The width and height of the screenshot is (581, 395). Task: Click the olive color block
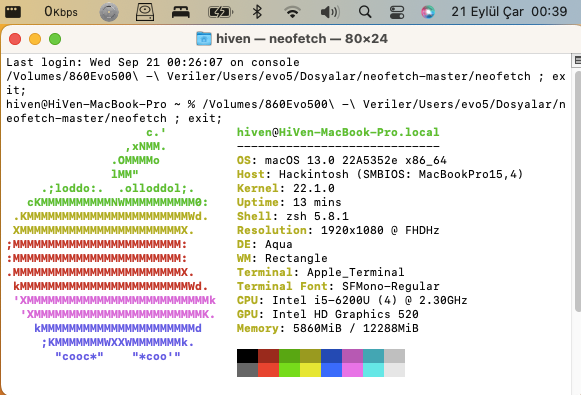(311, 356)
